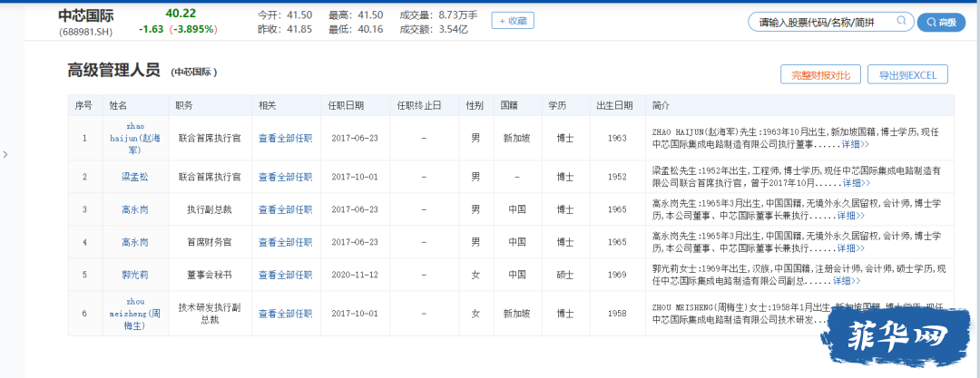This screenshot has width=980, height=378.
Task: Click the 高级管理人员 section heading
Action: pos(113,71)
